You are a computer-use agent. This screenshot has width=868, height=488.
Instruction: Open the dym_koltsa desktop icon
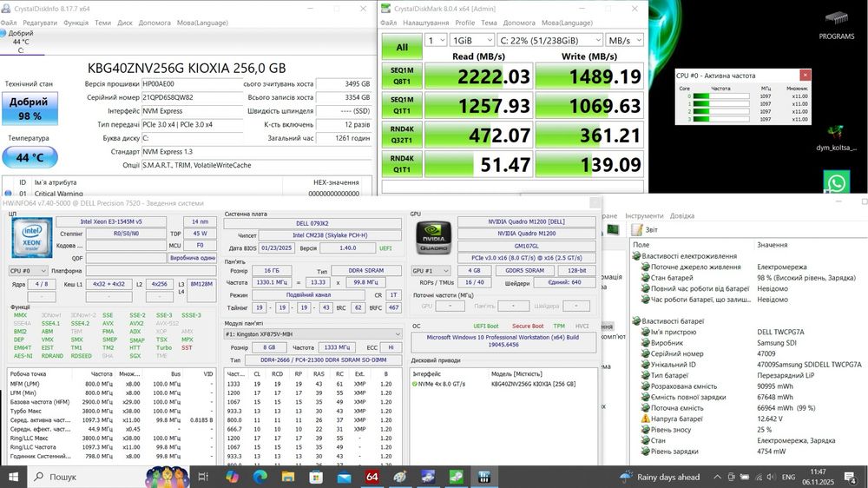click(836, 138)
